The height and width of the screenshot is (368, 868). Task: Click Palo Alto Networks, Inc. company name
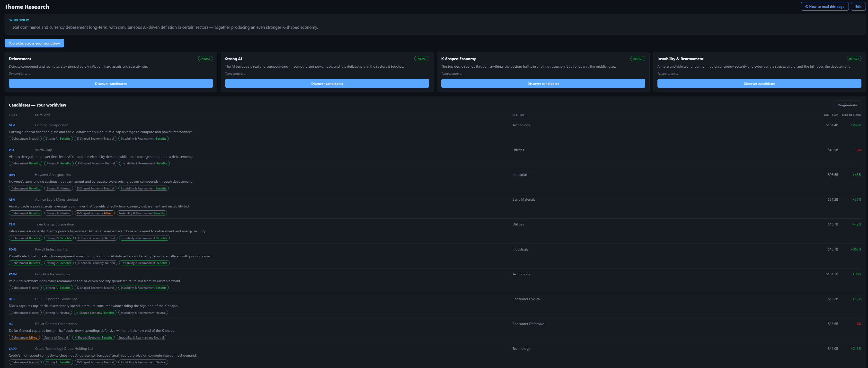pos(53,274)
